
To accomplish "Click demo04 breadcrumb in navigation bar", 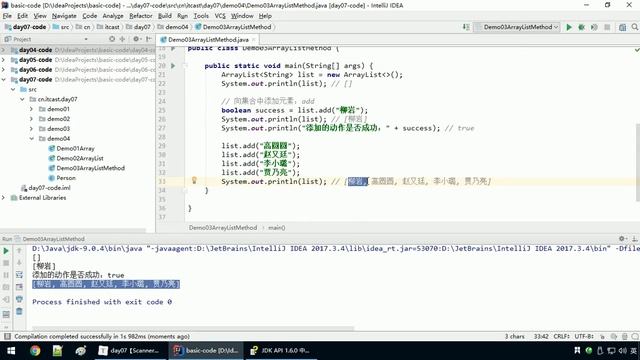I will [177, 27].
